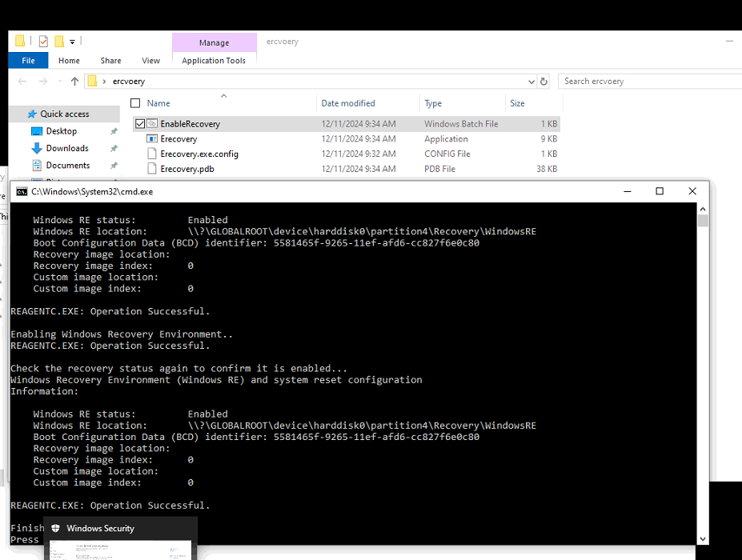Click the Documents folder icon

tap(37, 166)
